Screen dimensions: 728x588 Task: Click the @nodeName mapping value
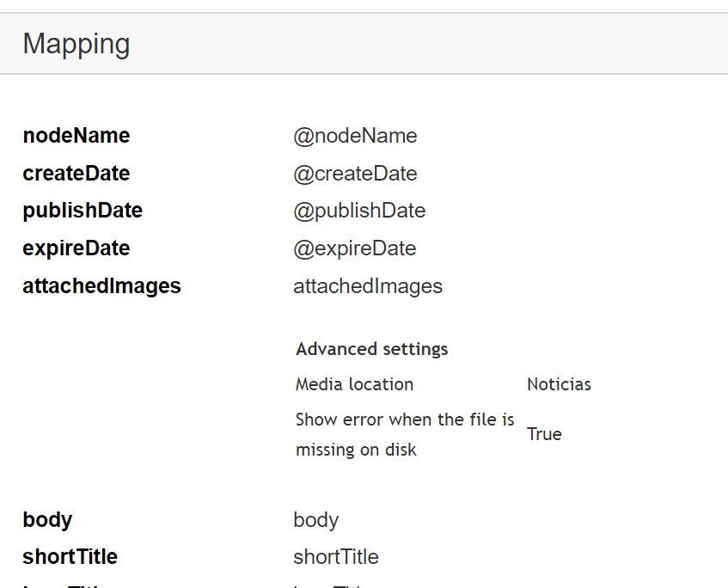[355, 136]
